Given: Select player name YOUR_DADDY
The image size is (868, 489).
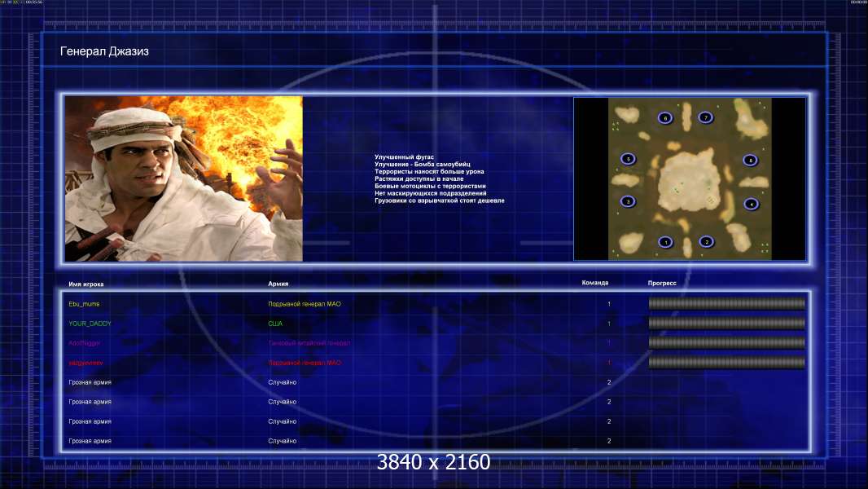Looking at the screenshot, I should [x=90, y=324].
